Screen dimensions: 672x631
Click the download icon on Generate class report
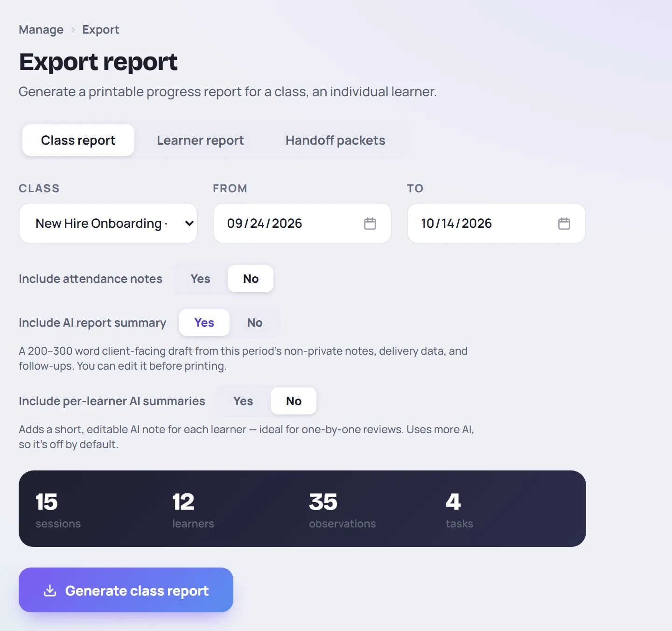(x=50, y=590)
